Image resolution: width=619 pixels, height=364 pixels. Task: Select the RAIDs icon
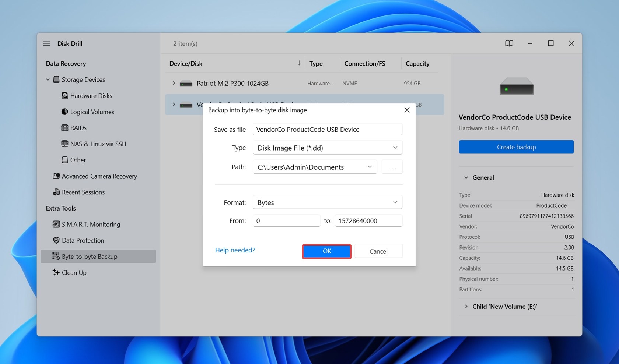(x=64, y=128)
